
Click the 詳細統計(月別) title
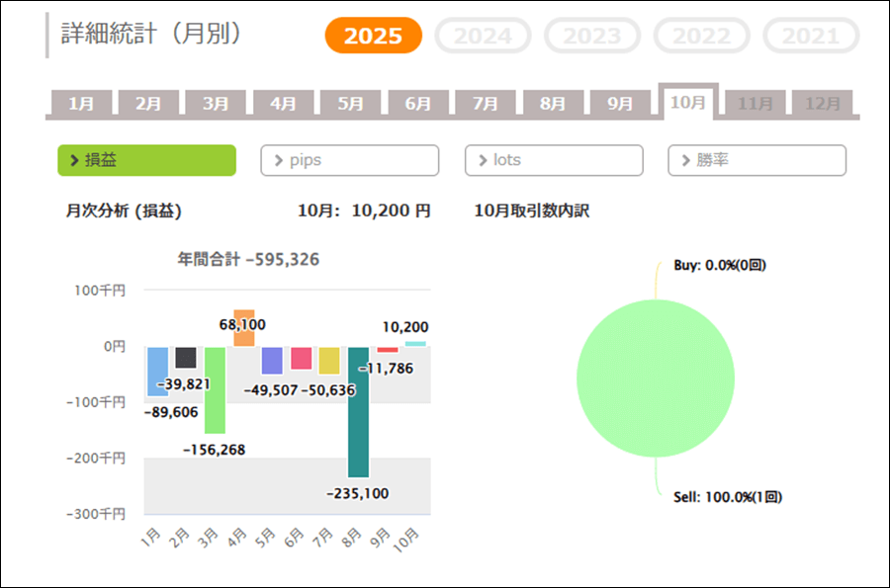pyautogui.click(x=151, y=34)
